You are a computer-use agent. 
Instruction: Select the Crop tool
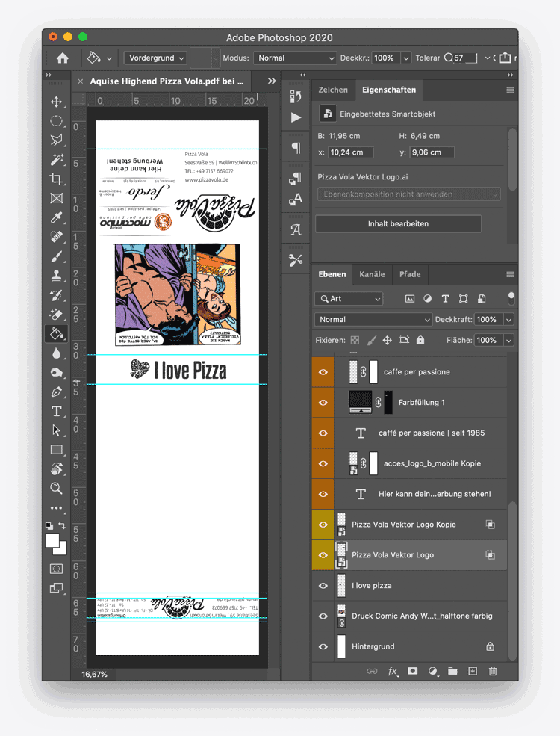point(56,179)
